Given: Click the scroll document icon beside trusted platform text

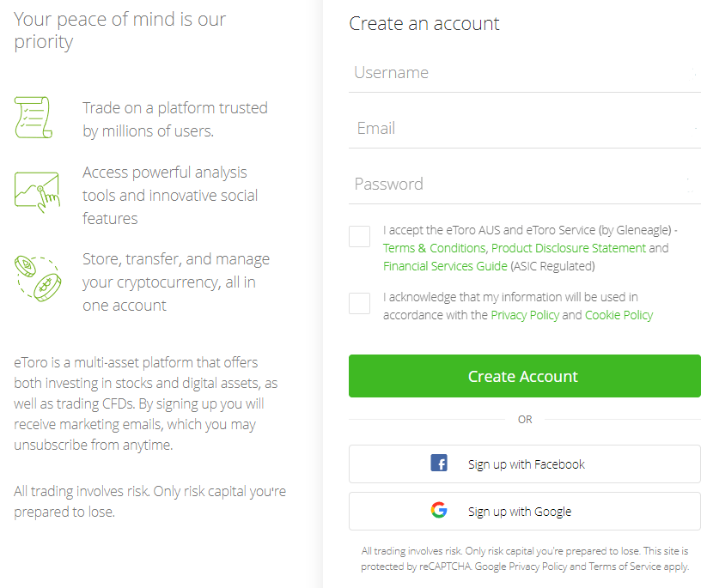Looking at the screenshot, I should pyautogui.click(x=34, y=118).
